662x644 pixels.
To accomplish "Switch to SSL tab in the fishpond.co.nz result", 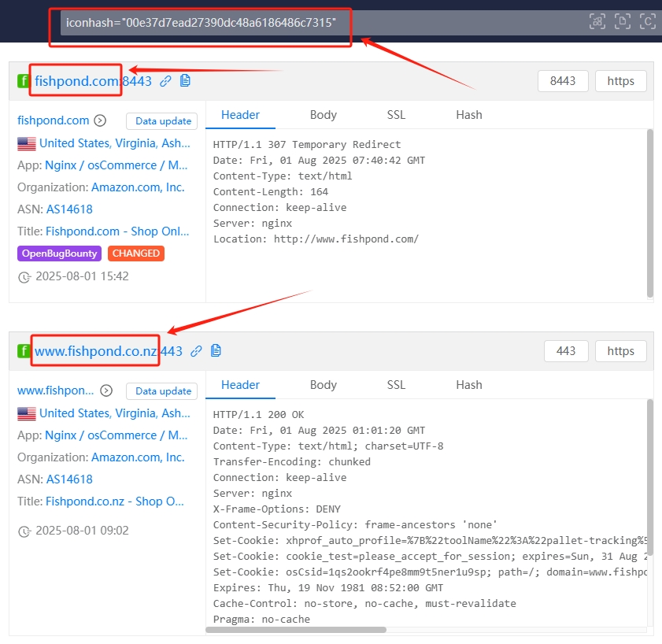I will pos(396,385).
